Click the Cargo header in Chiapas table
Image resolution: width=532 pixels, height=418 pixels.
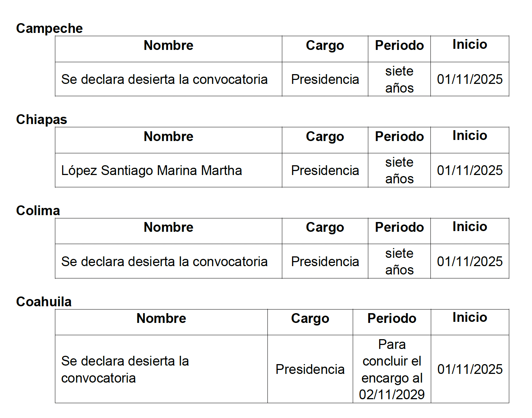[325, 137]
